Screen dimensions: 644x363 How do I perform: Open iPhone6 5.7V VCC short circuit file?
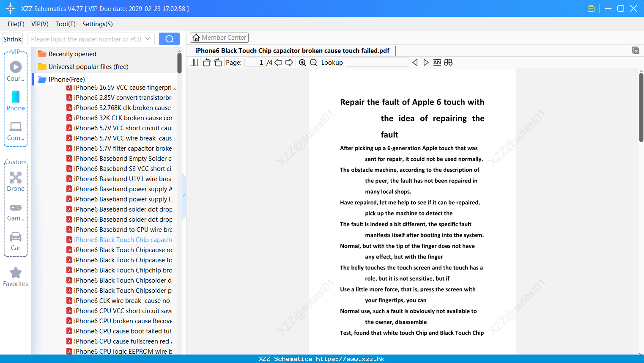point(119,128)
